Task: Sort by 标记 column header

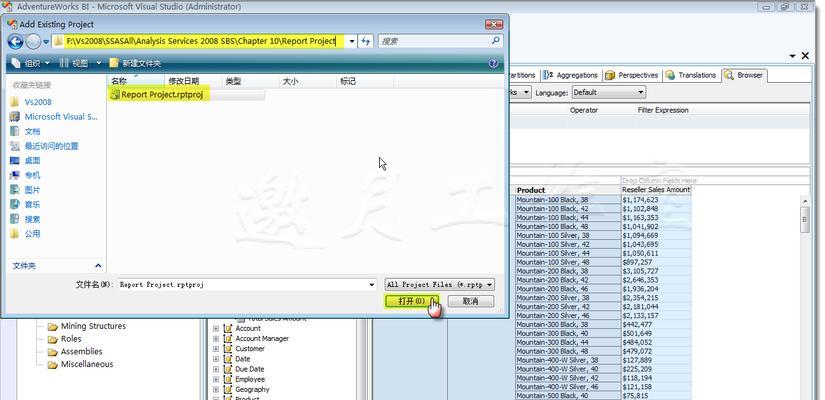Action: (x=365, y=81)
